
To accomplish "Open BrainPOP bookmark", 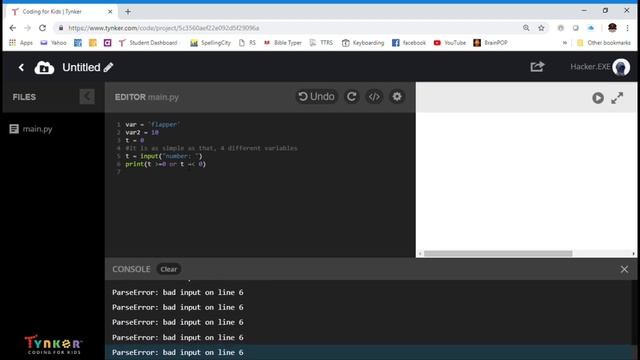I will click(x=490, y=42).
